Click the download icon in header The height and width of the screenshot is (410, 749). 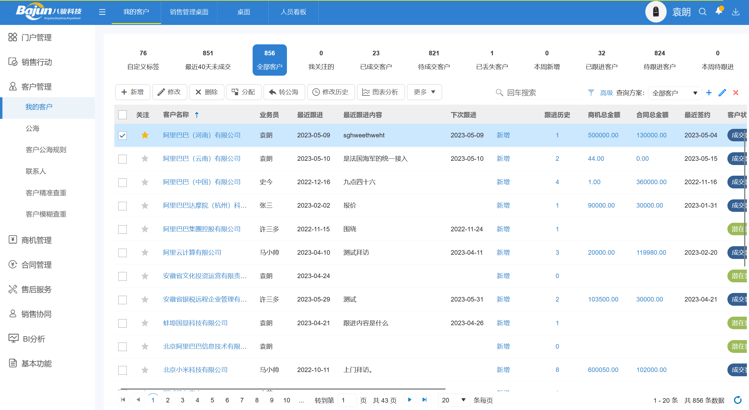[736, 12]
